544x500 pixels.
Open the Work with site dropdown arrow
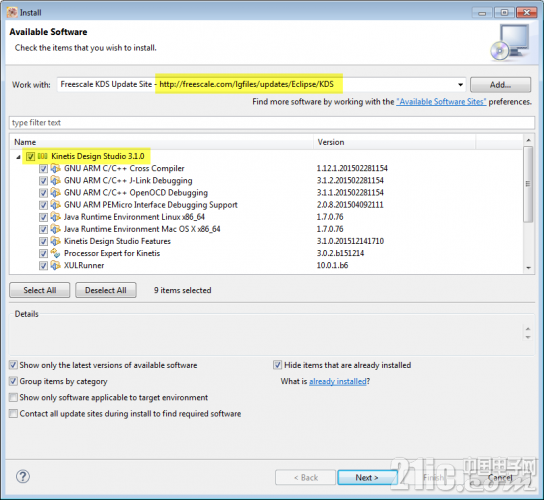coord(460,85)
